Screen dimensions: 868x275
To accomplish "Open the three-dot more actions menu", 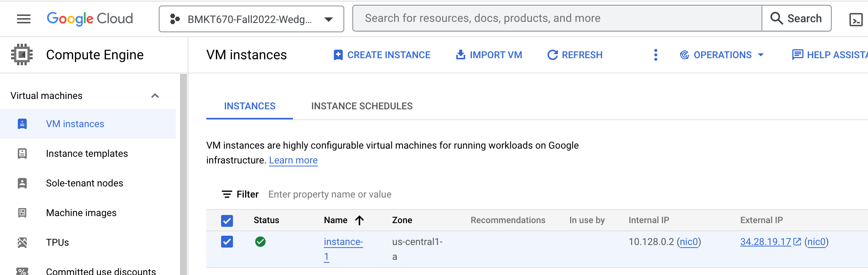I will [x=656, y=55].
